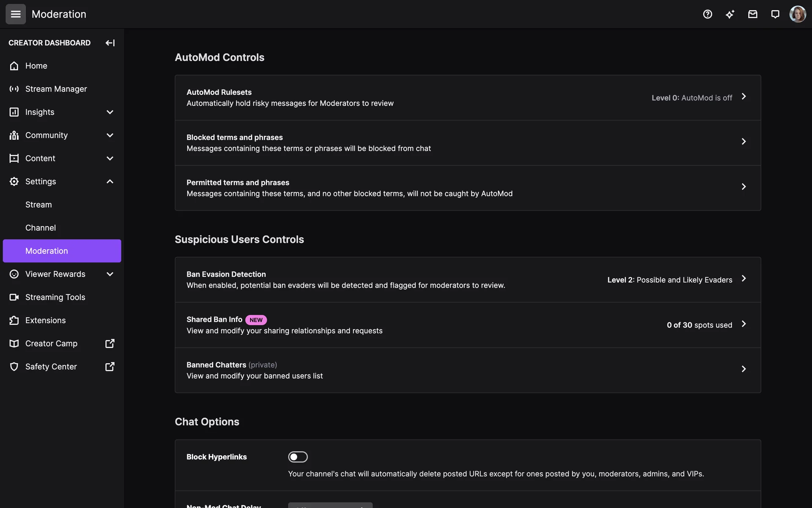Open the hamburger navigation menu
Screen dimensions: 812x508
click(x=16, y=14)
